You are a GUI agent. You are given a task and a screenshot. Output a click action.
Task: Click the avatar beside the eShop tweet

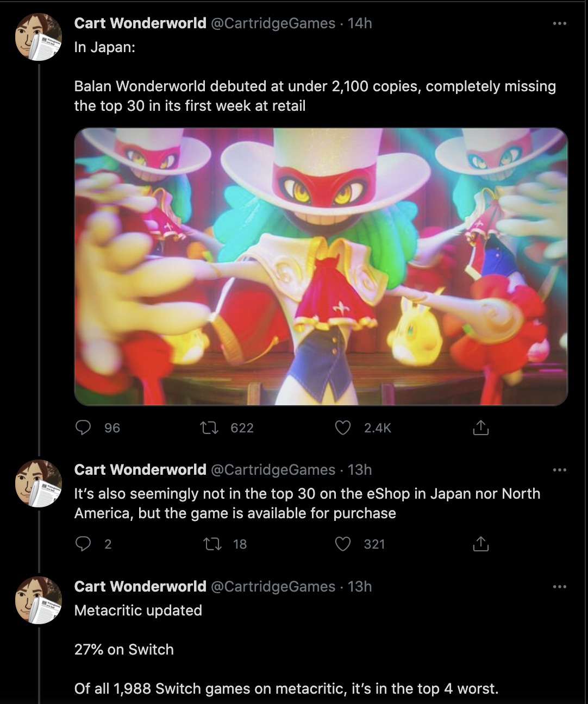point(39,483)
